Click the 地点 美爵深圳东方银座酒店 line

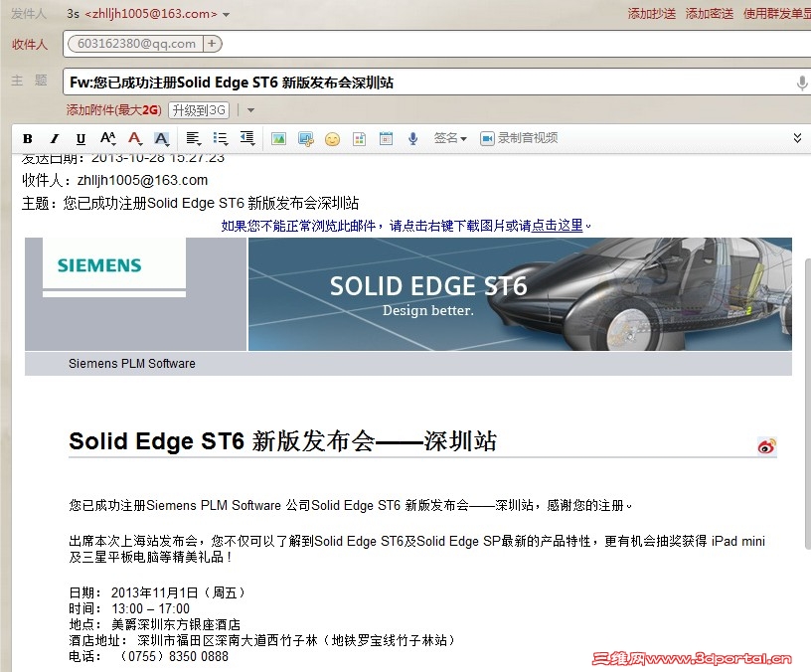click(x=155, y=624)
